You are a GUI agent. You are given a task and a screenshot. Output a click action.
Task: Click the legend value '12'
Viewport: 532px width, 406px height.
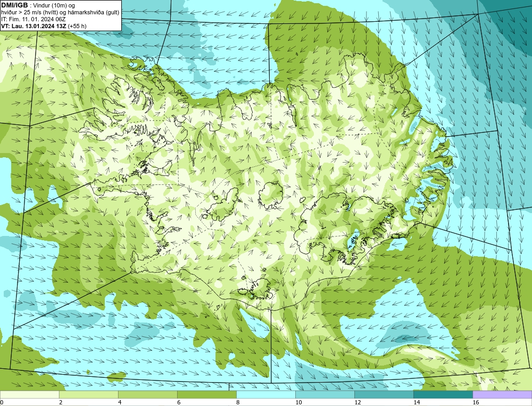pos(358,403)
